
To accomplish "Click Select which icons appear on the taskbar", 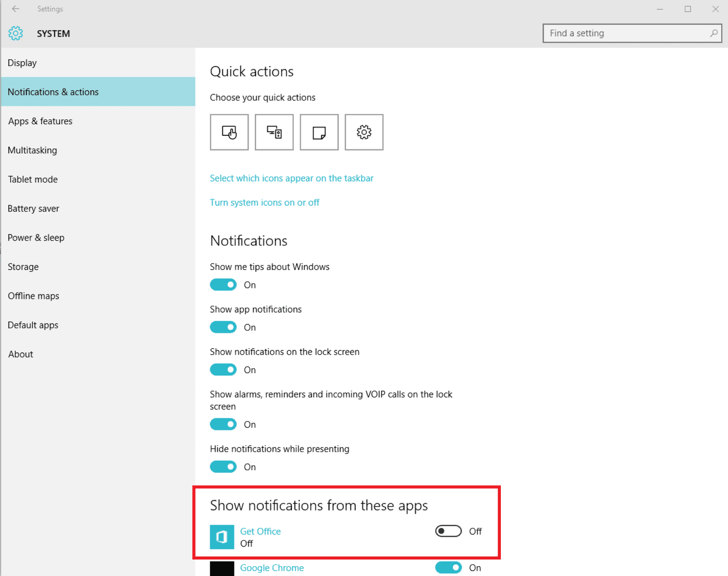I will pos(292,178).
